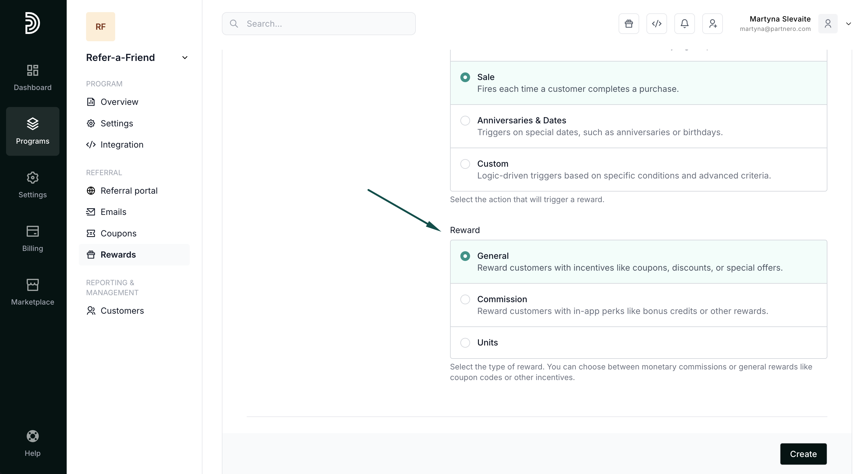Select the Units reward option

pyautogui.click(x=465, y=342)
